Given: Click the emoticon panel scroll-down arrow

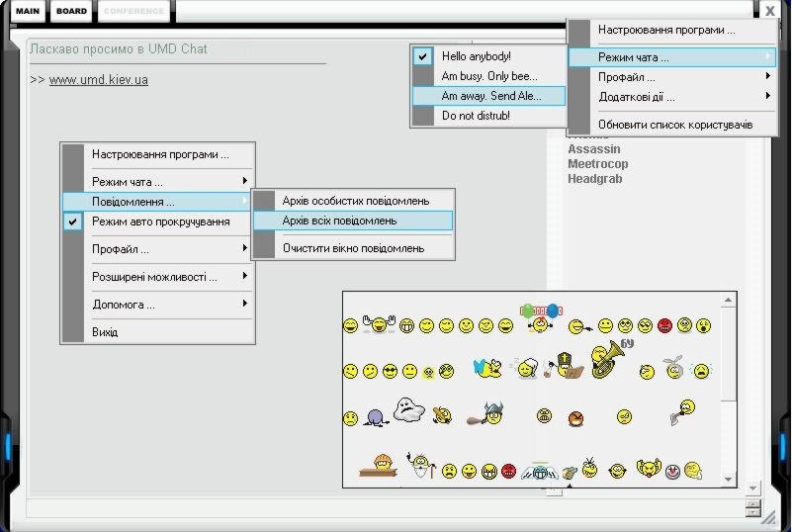Looking at the screenshot, I should tap(729, 480).
